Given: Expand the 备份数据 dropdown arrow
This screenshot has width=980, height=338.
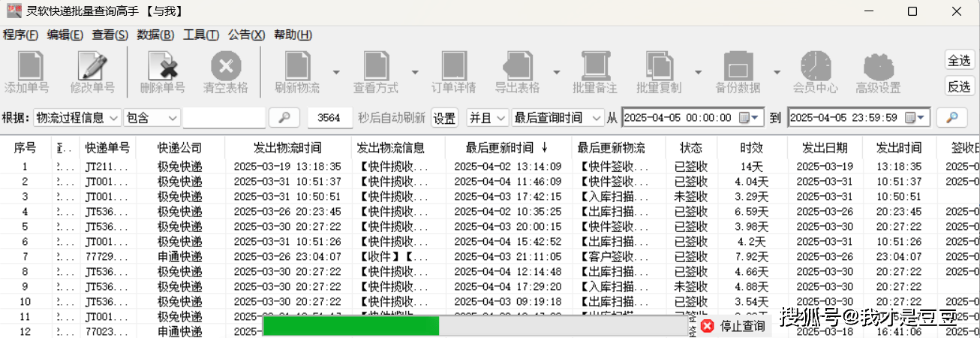Looking at the screenshot, I should coord(777,72).
